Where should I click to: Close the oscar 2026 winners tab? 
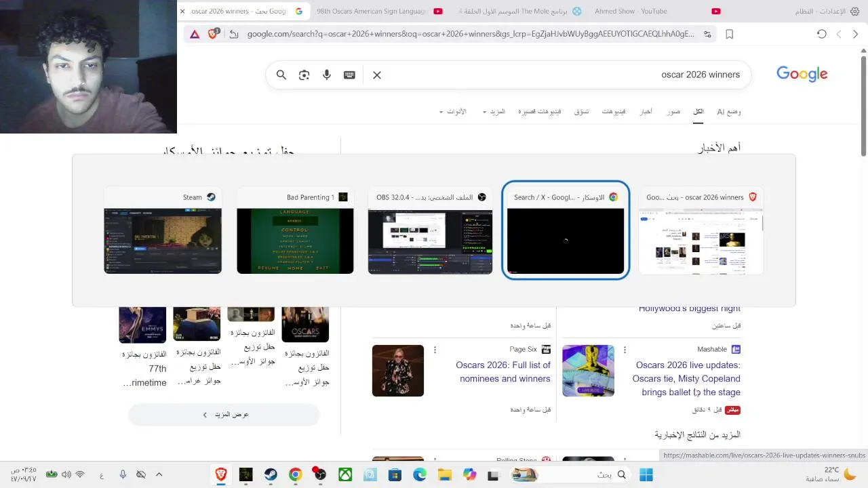coord(182,12)
